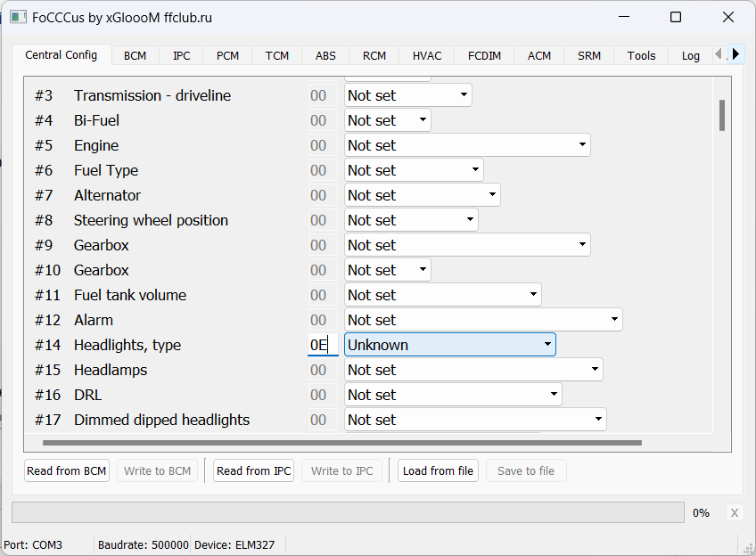Switch to the BCM tab
Image resolution: width=756 pixels, height=556 pixels.
135,56
